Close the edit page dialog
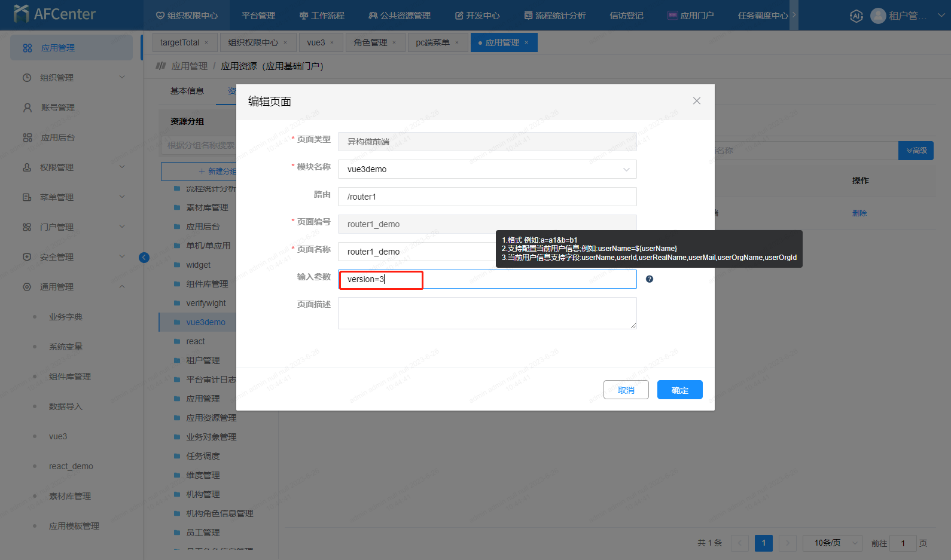Image resolution: width=951 pixels, height=560 pixels. coord(696,101)
